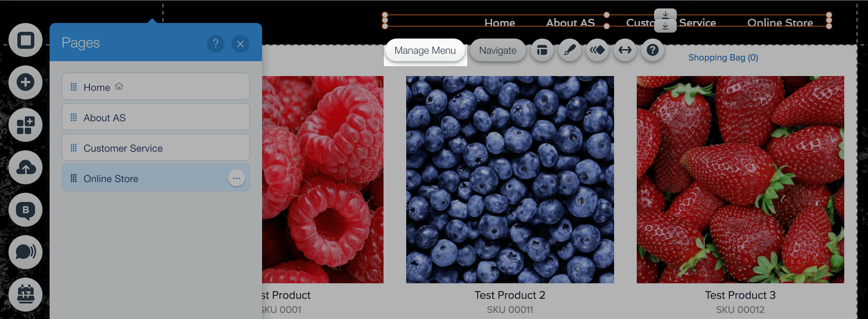Open the Animation diamond icon
The image size is (868, 319).
[x=597, y=50]
